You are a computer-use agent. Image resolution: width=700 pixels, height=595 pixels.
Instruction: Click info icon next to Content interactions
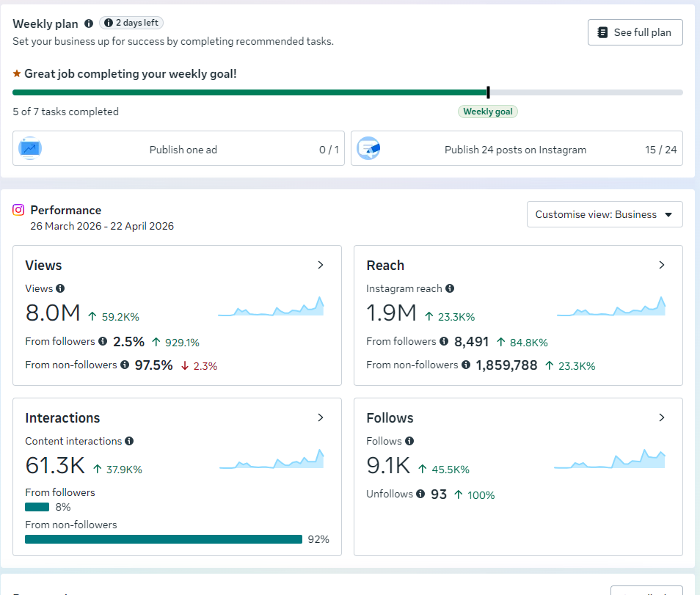tap(129, 441)
